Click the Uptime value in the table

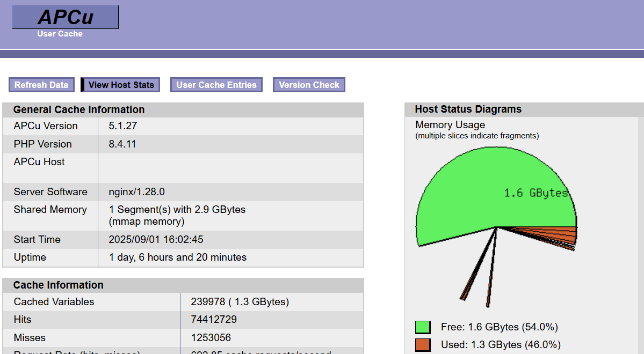(177, 257)
